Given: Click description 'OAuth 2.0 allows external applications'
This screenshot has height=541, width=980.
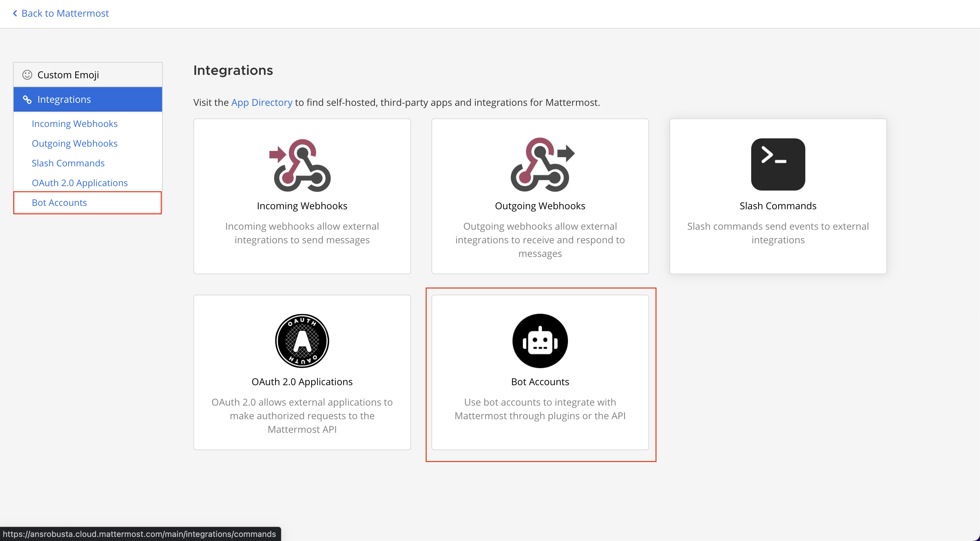Looking at the screenshot, I should tap(302, 415).
